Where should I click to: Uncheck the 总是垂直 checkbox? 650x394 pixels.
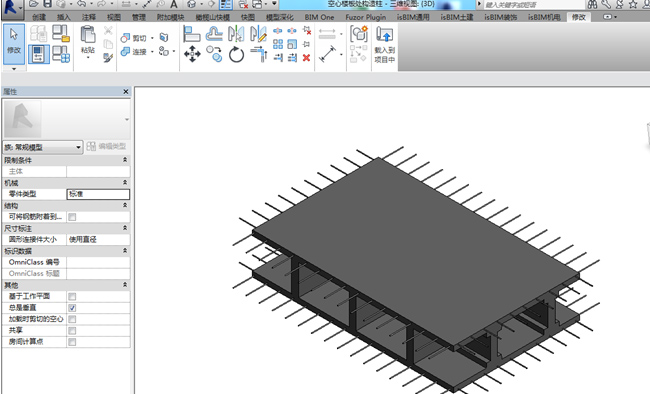click(x=72, y=308)
